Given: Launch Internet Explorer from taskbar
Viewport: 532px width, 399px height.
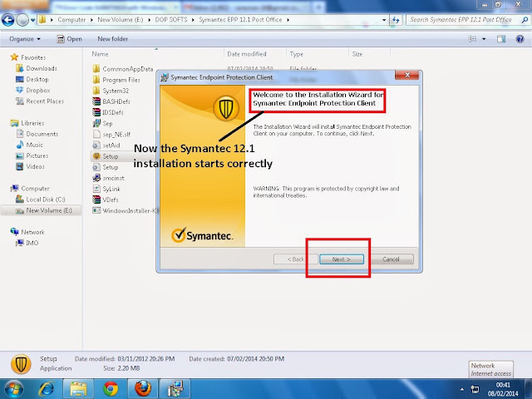Looking at the screenshot, I should point(47,389).
